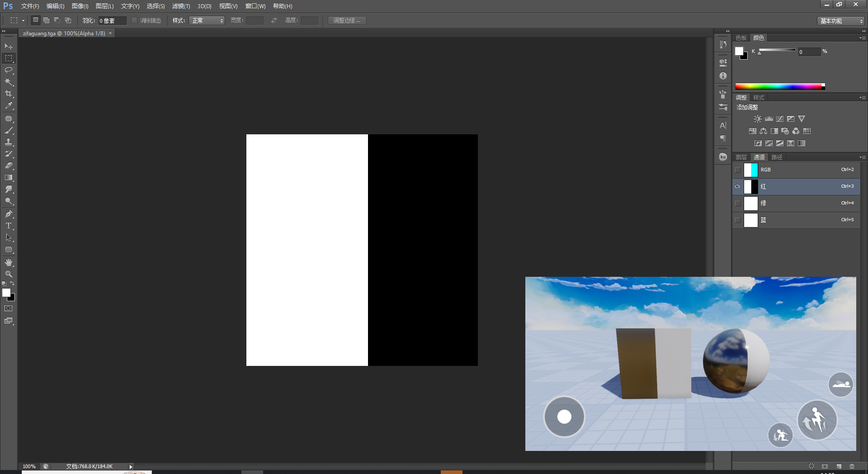Switch to the Swatches tab
Viewport: 868px width, 474px height.
(x=741, y=38)
